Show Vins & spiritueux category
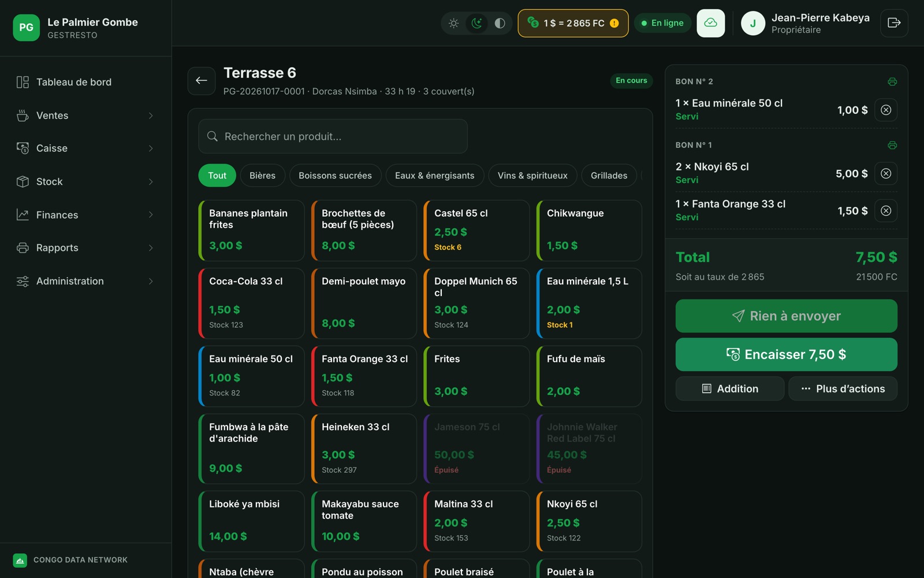Viewport: 924px width, 578px height. [x=532, y=176]
